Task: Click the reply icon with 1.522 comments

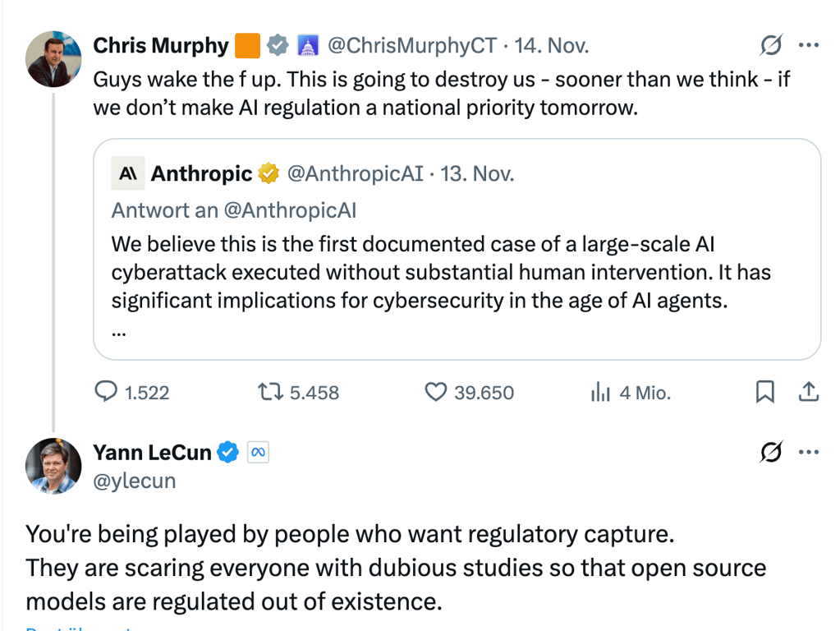Action: 107,393
